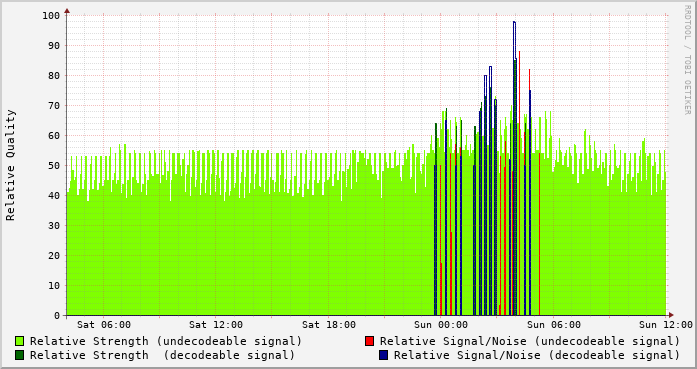Click the red arrow at x-axis end
The image size is (697, 369).
pyautogui.click(x=671, y=315)
